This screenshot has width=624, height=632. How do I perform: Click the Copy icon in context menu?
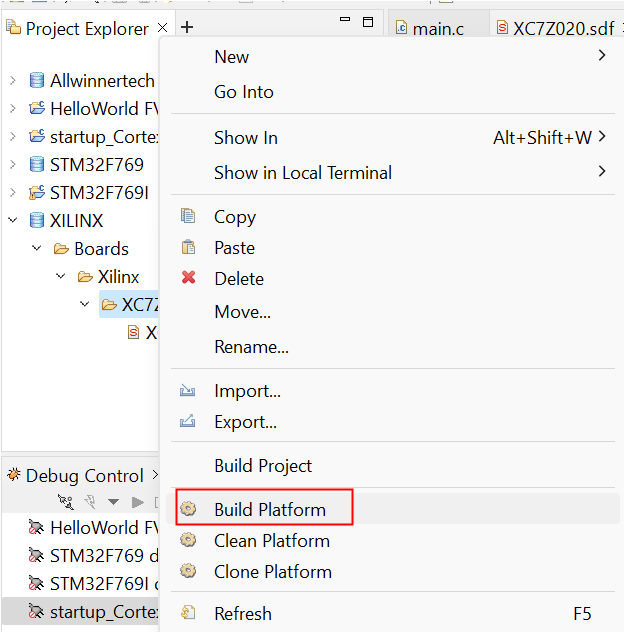(x=187, y=217)
